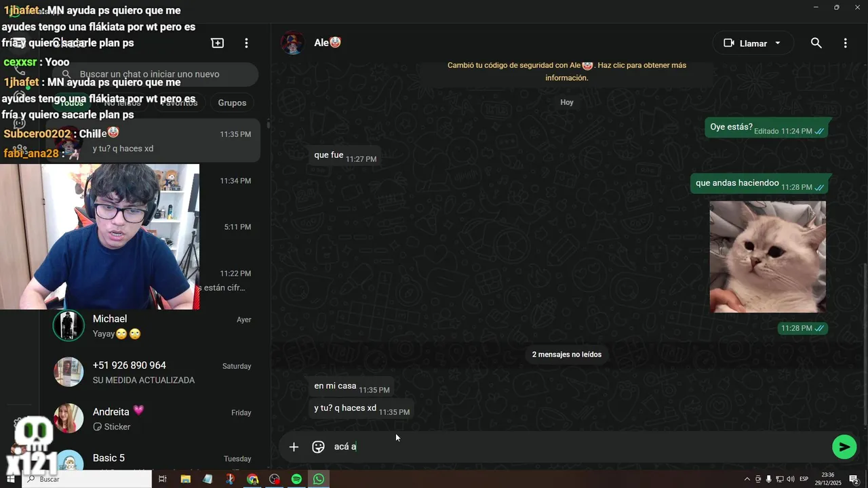
Task: Click the 'en mi casa' received message
Action: pos(351,387)
